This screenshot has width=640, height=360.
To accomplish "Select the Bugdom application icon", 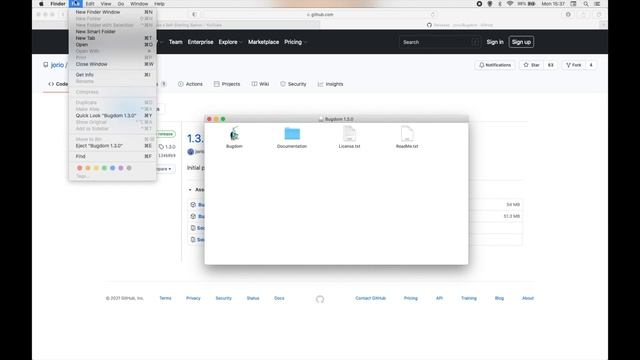I will pos(234,134).
